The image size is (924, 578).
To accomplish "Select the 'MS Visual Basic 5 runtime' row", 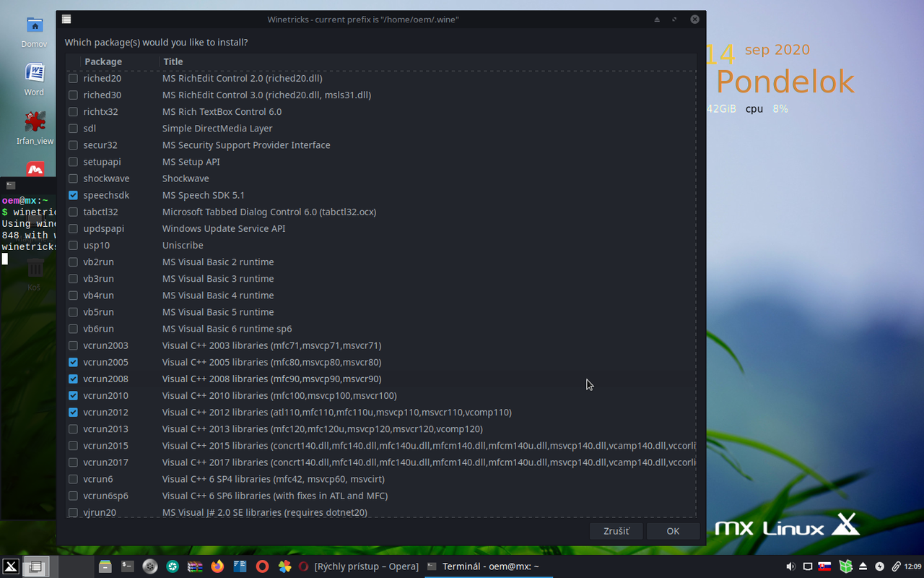I will (x=380, y=312).
